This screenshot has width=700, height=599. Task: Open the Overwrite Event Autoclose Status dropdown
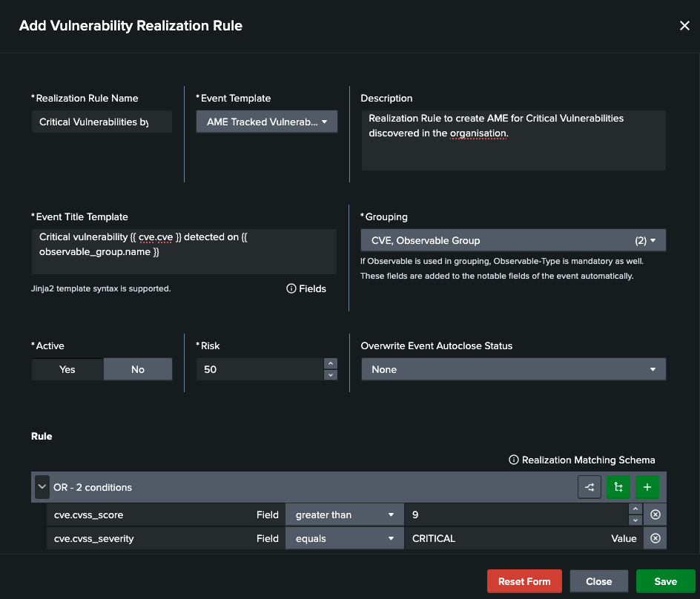513,368
